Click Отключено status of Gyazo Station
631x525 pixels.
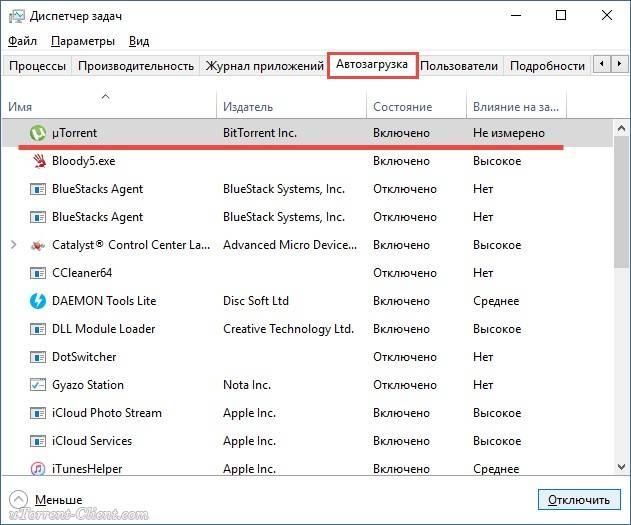[405, 385]
